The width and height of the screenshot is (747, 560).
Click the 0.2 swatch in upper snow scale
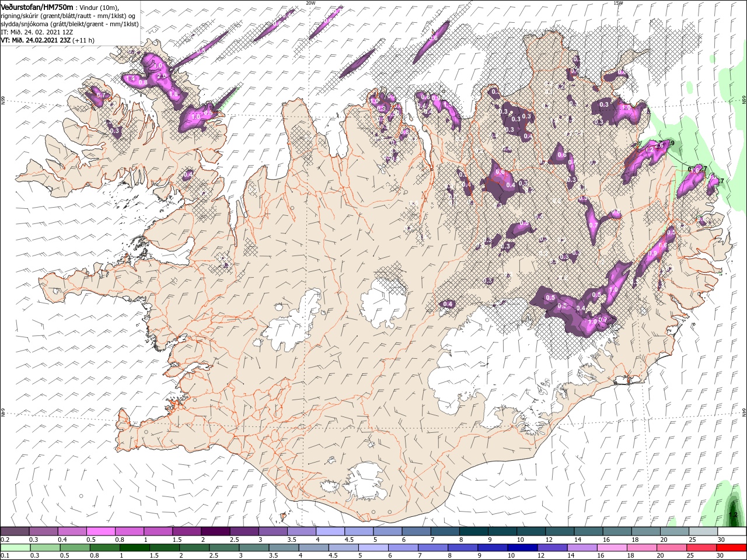tap(15, 531)
